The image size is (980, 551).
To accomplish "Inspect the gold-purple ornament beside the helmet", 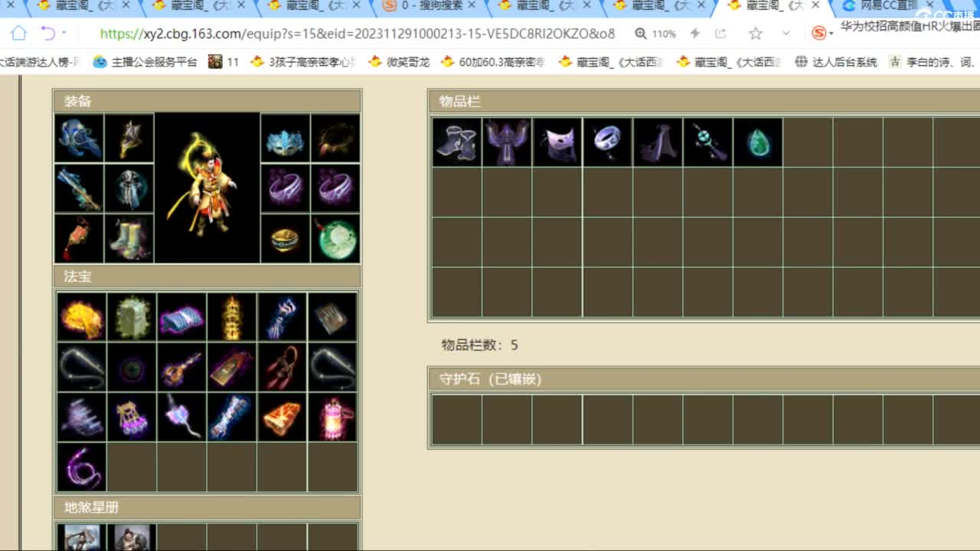I will [129, 138].
